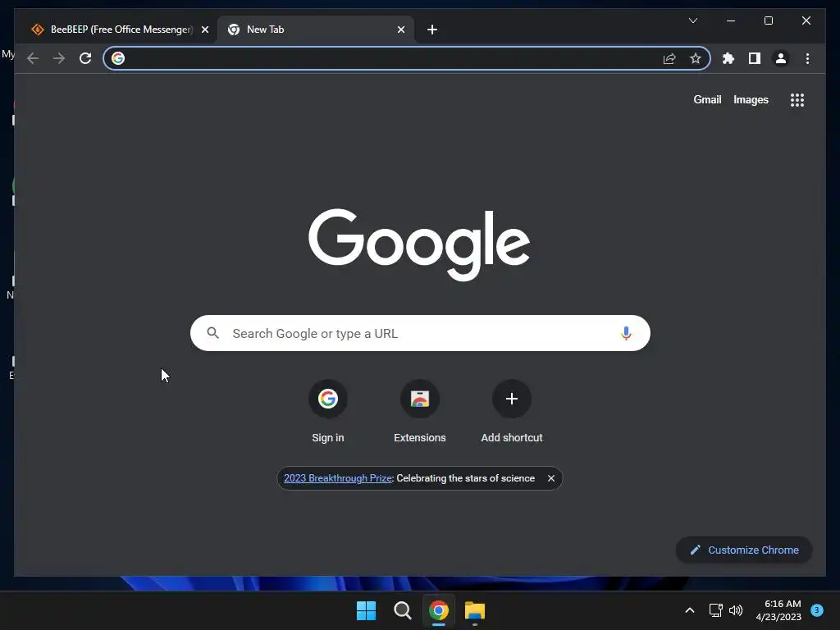Open the Google apps grid
This screenshot has width=840, height=630.
[x=797, y=99]
